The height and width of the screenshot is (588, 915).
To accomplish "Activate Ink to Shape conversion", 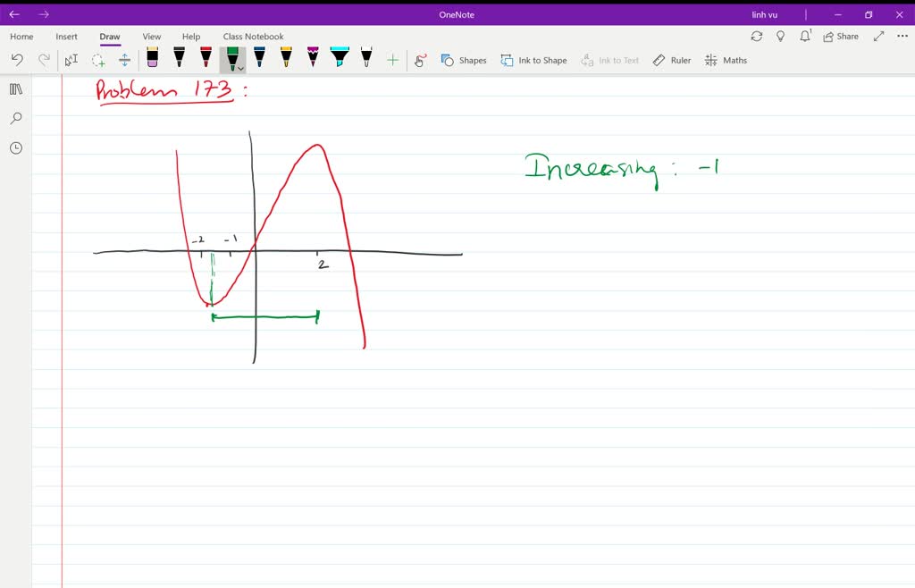I will [533, 60].
